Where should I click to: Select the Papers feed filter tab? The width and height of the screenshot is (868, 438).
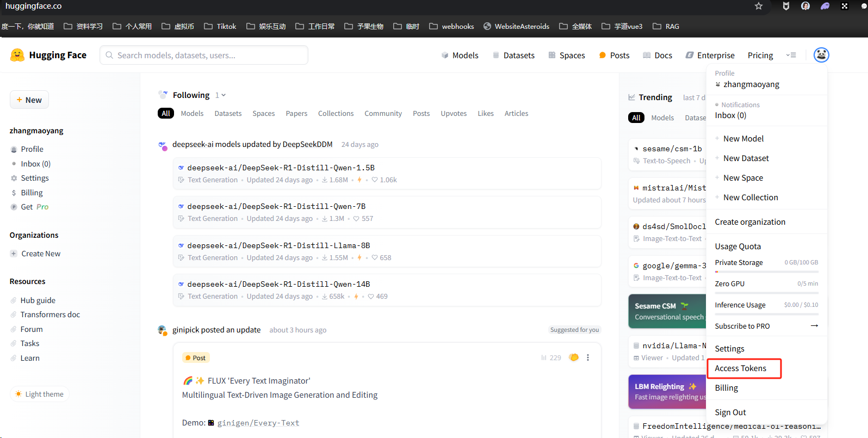click(x=296, y=113)
